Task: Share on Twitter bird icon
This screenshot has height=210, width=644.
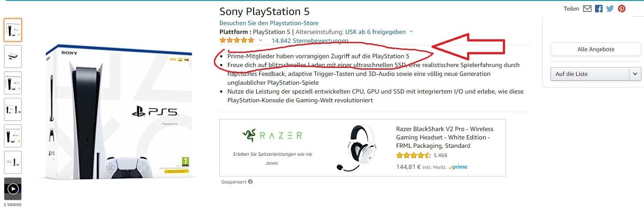Action: click(610, 8)
